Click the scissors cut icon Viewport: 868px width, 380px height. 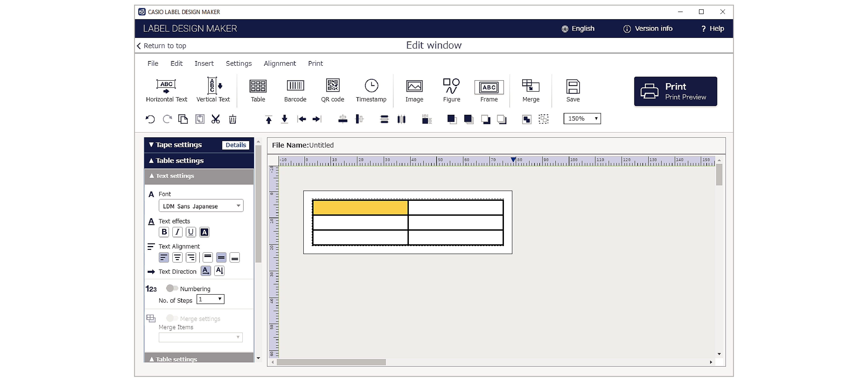(x=216, y=119)
